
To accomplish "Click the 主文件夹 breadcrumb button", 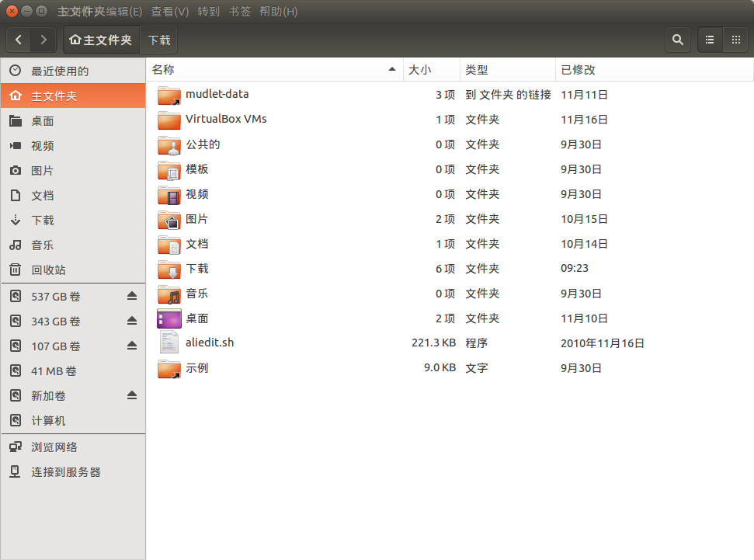I will pyautogui.click(x=101, y=40).
